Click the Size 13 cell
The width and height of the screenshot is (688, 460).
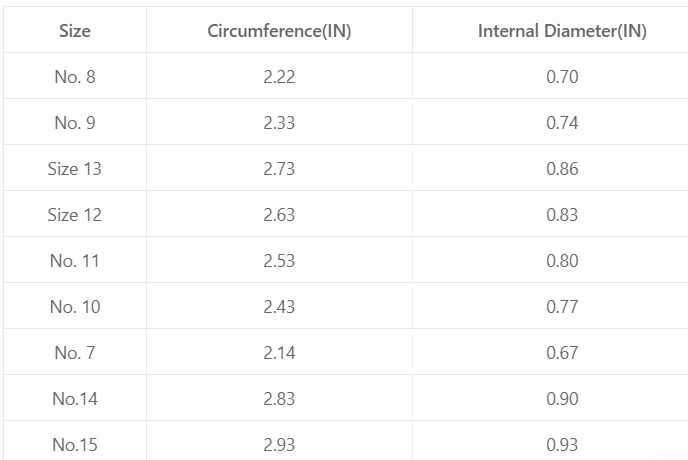[75, 169]
